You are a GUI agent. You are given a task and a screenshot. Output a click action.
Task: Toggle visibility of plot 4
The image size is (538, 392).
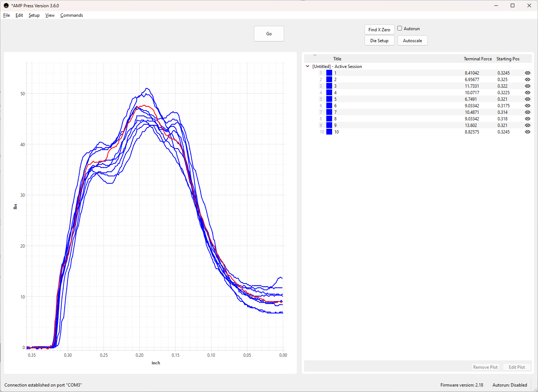tap(527, 93)
